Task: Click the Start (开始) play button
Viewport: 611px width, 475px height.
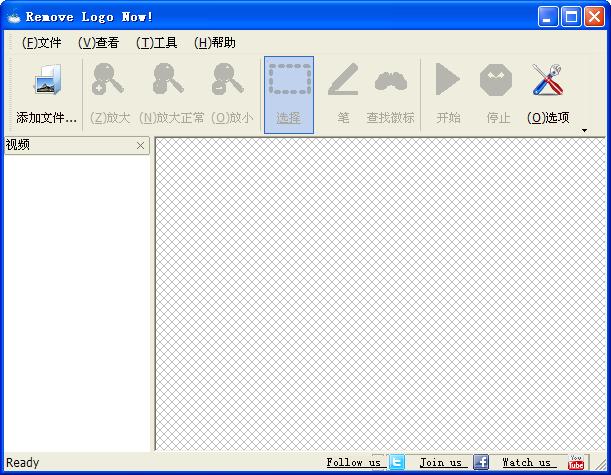Action: (x=448, y=79)
